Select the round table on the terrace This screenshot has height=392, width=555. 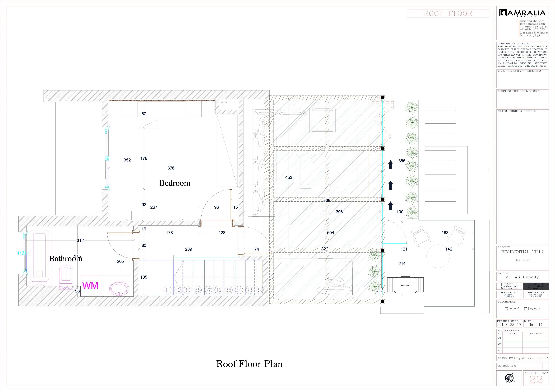click(x=438, y=256)
